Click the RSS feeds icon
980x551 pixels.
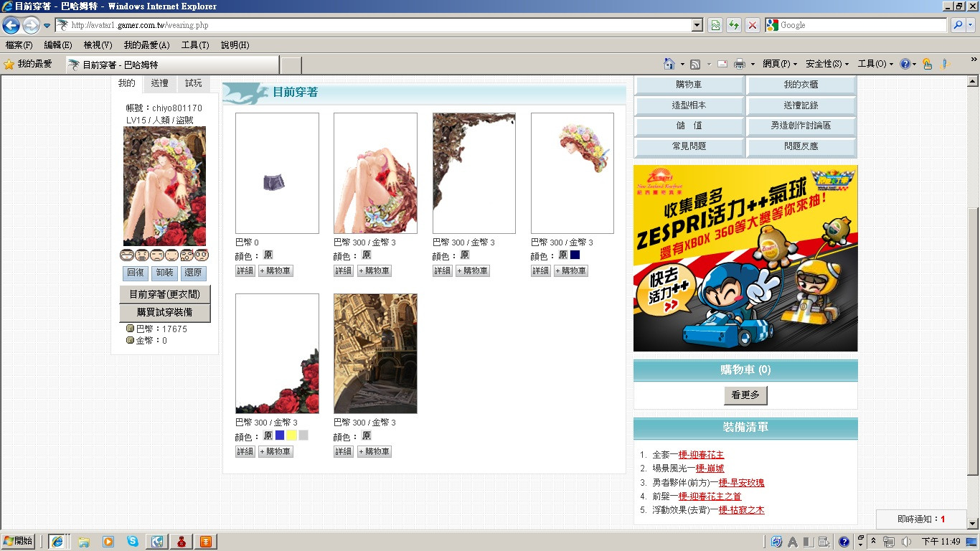pyautogui.click(x=695, y=64)
